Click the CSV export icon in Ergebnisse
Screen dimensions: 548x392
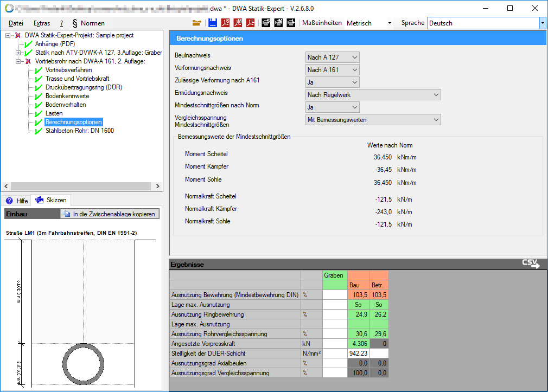531,264
